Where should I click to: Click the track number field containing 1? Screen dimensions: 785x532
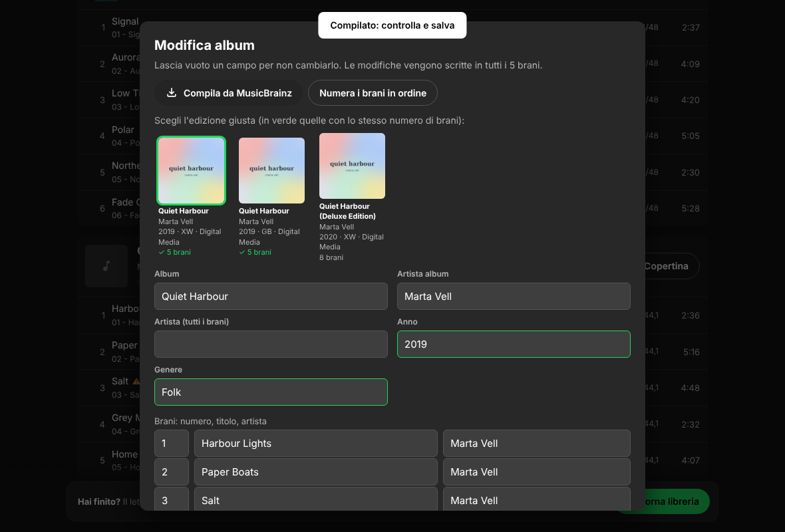(x=172, y=444)
